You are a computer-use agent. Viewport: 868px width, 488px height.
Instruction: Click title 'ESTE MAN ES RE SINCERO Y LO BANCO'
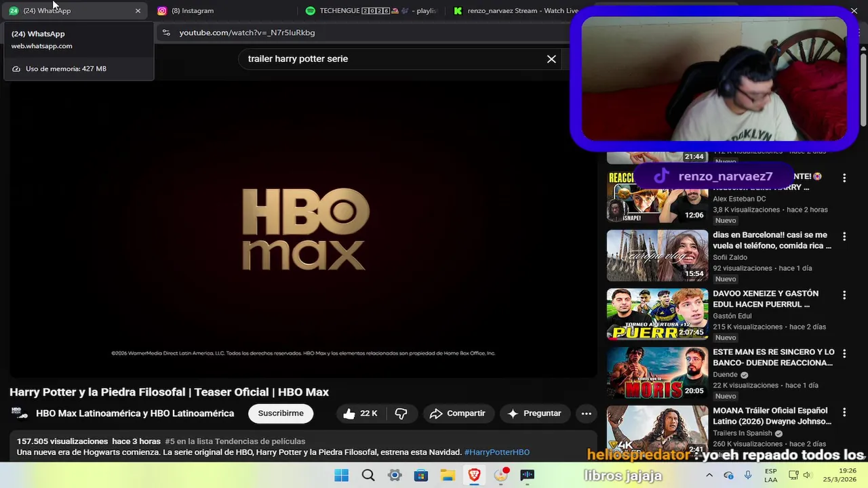pos(774,357)
